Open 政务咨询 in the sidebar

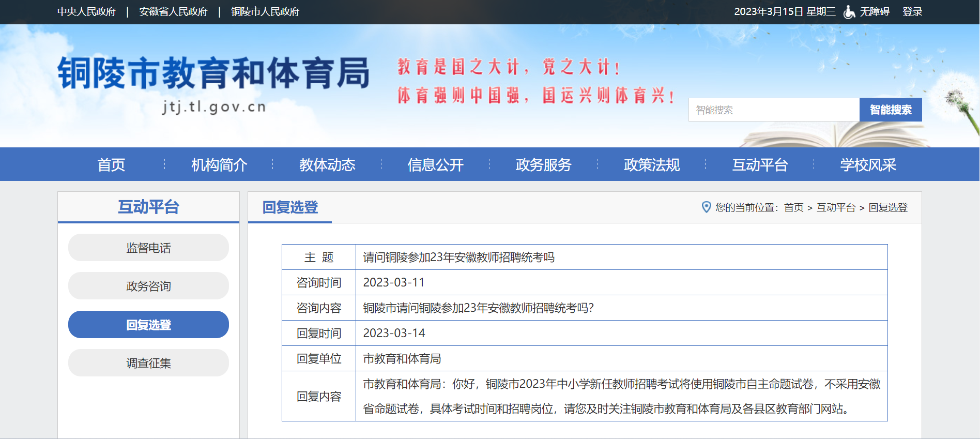148,286
